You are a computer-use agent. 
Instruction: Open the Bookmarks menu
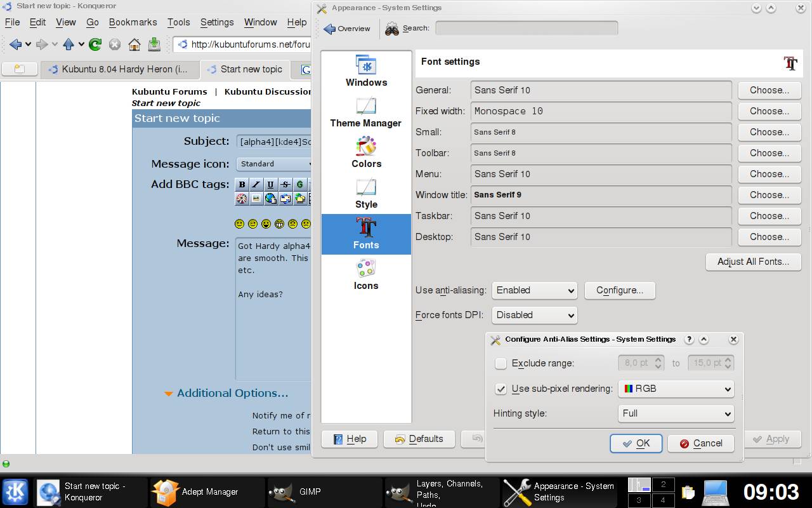[133, 22]
